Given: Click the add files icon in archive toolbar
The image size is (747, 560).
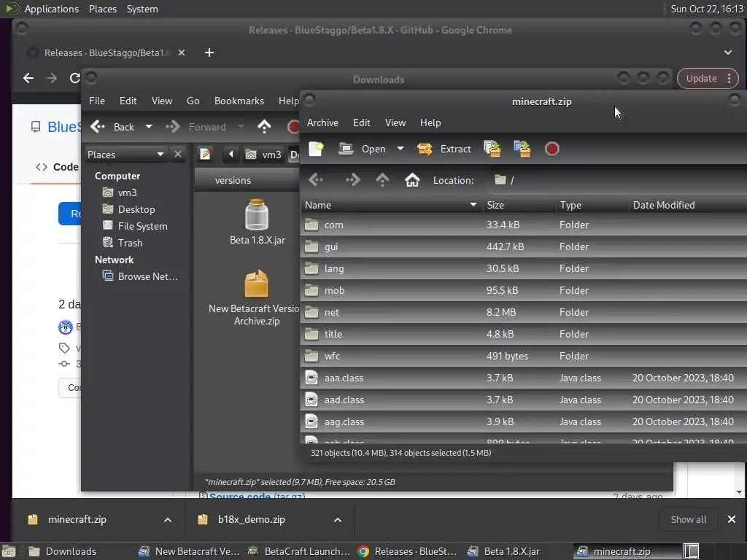Looking at the screenshot, I should tap(492, 149).
